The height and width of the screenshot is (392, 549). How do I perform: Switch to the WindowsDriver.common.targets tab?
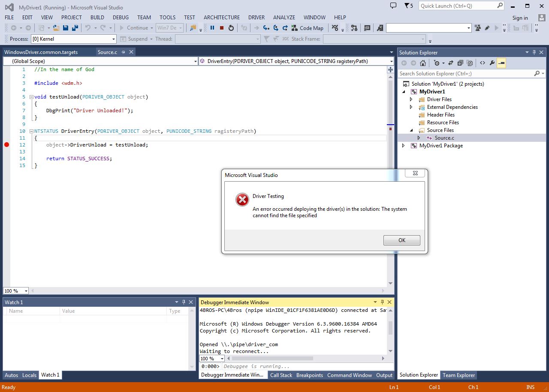point(41,52)
